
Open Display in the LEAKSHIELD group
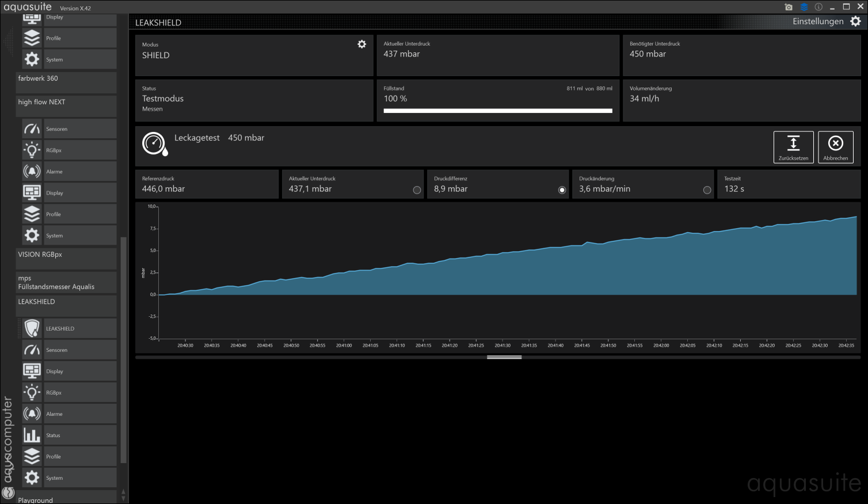click(69, 371)
